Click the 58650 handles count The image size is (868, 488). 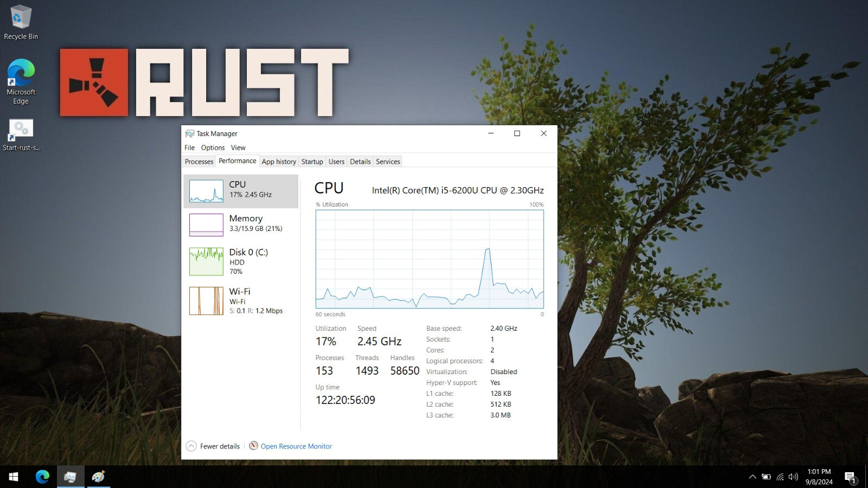pos(405,371)
